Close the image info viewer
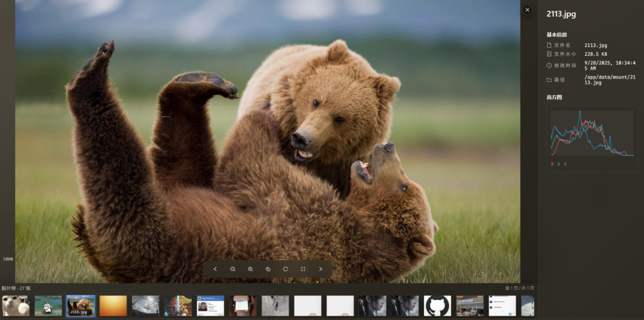The height and width of the screenshot is (320, 644). coord(527,9)
